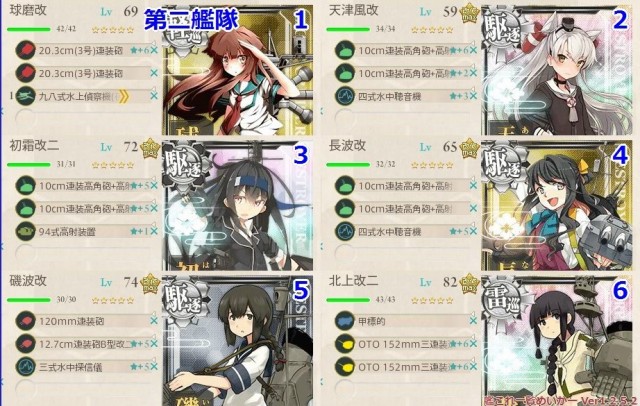Click the yellow icon of Kitakami's first OTO 152mm gun
The height and width of the screenshot is (406, 640).
345,344
